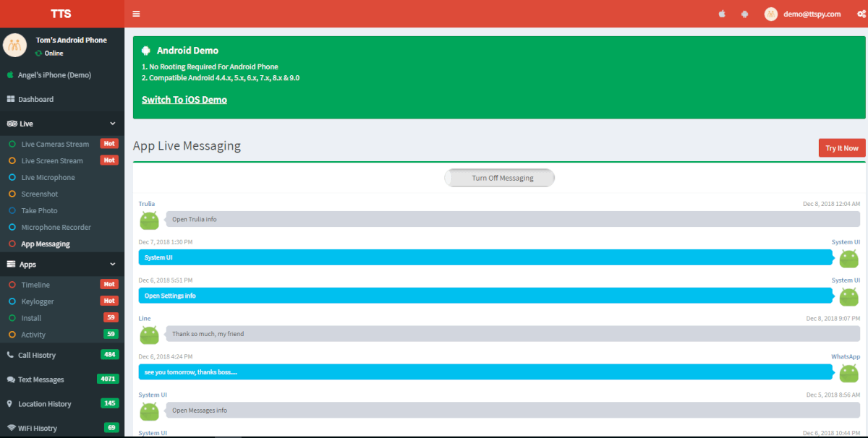Image resolution: width=868 pixels, height=438 pixels.
Task: Go to Screenshot page
Action: (40, 194)
